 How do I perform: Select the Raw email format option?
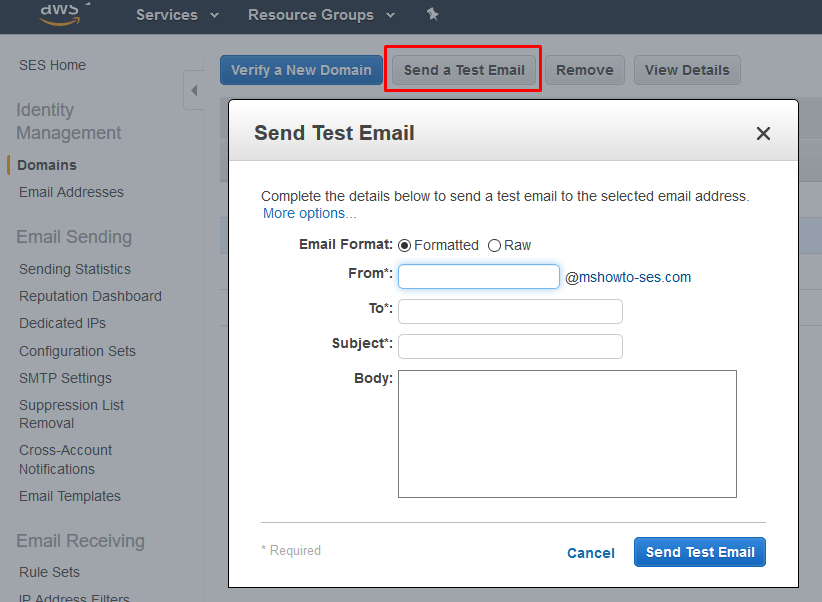(x=494, y=245)
